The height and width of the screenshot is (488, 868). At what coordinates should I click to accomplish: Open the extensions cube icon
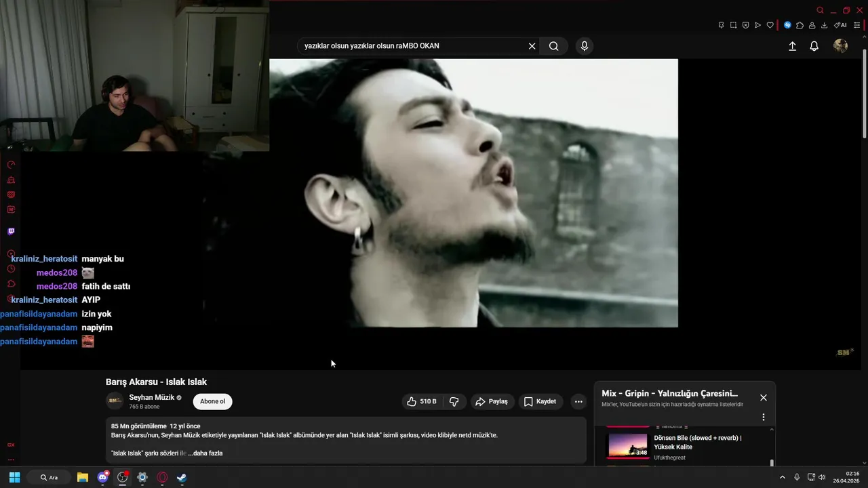(800, 25)
